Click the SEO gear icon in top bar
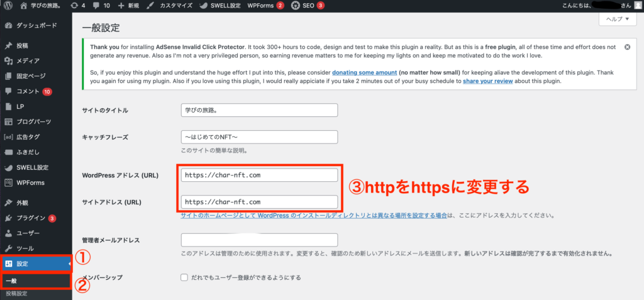Viewport: 644px width, 300px height. pyautogui.click(x=295, y=5)
